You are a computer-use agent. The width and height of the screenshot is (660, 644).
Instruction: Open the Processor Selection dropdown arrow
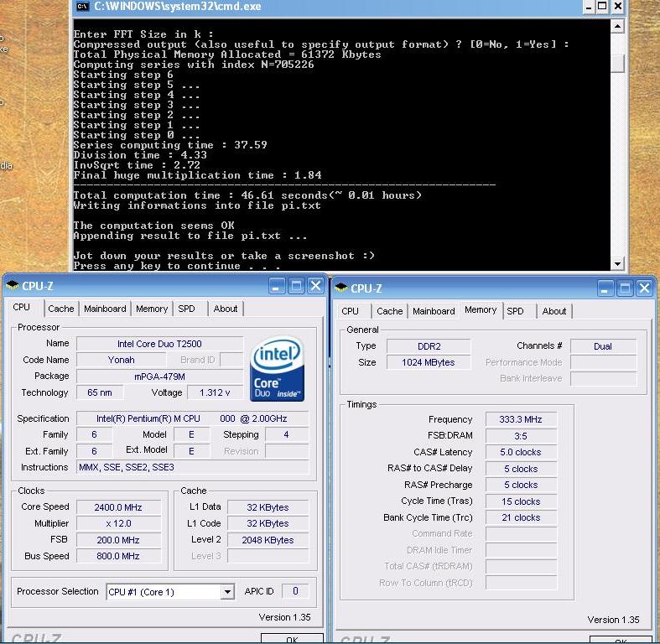point(227,592)
